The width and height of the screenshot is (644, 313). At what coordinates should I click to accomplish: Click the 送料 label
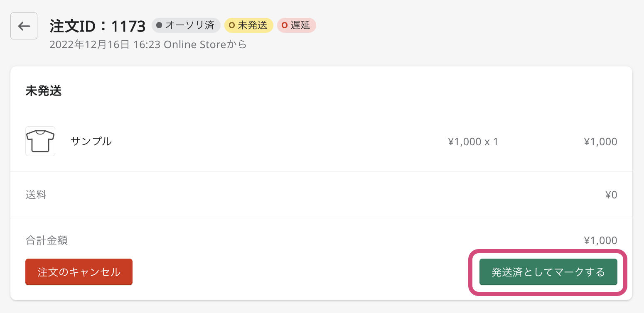coord(36,194)
